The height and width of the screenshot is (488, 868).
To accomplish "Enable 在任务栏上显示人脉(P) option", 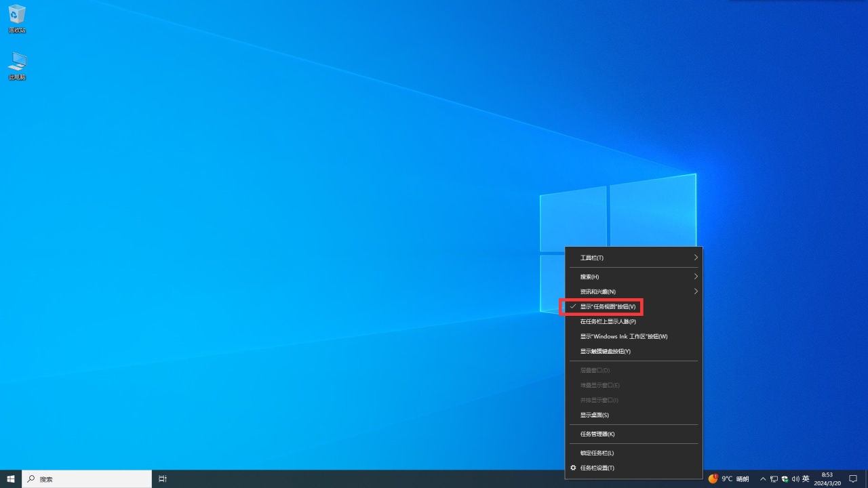I will click(634, 321).
